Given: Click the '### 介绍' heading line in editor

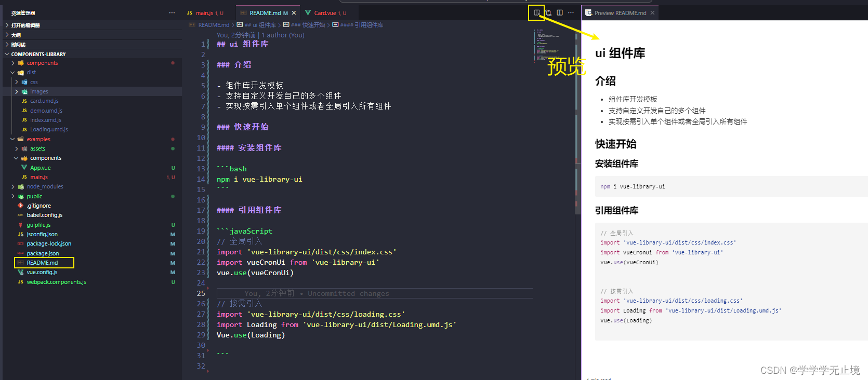Looking at the screenshot, I should tap(234, 65).
